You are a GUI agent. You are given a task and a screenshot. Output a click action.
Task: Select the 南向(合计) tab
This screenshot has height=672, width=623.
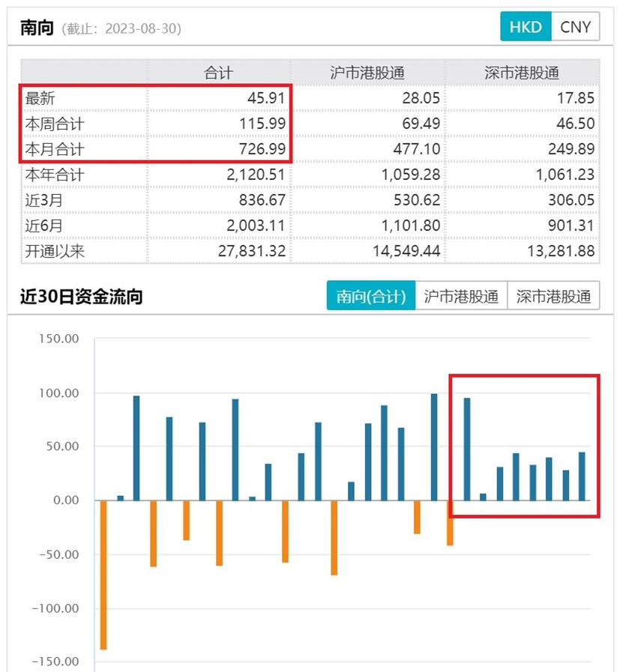coord(371,296)
